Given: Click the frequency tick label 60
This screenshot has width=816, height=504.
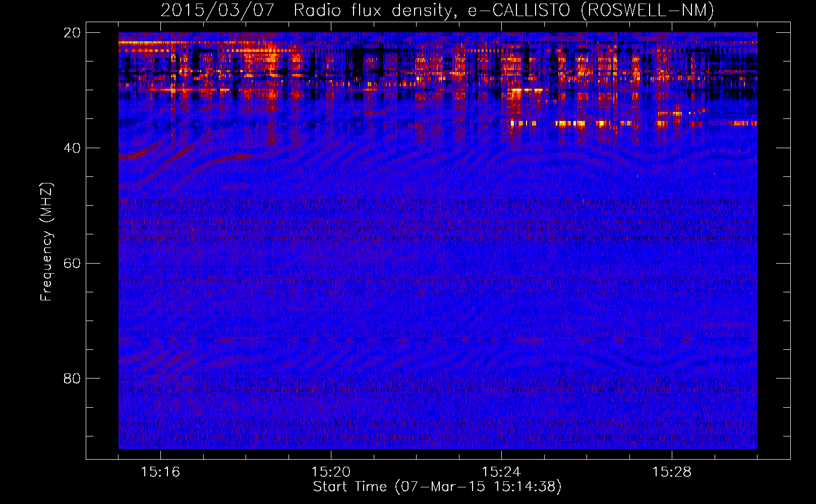Looking at the screenshot, I should tap(72, 264).
